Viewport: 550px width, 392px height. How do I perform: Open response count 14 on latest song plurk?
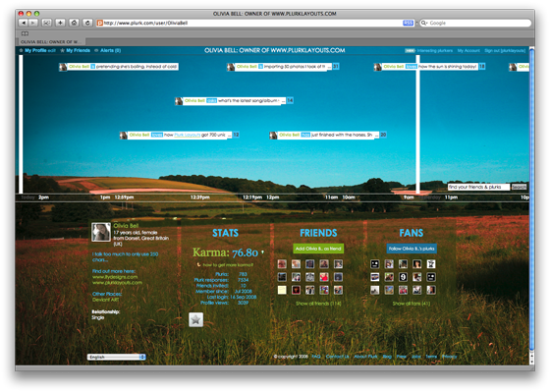click(x=290, y=100)
